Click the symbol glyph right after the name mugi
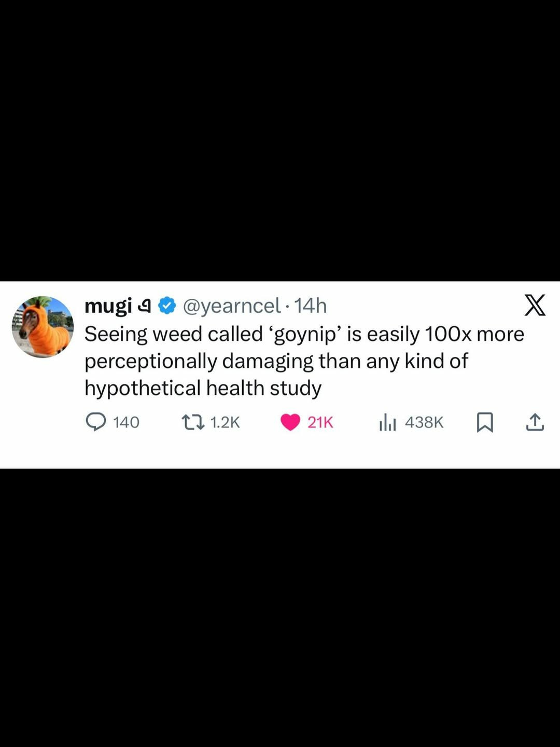Screen dimensions: 560x747 click(x=145, y=306)
